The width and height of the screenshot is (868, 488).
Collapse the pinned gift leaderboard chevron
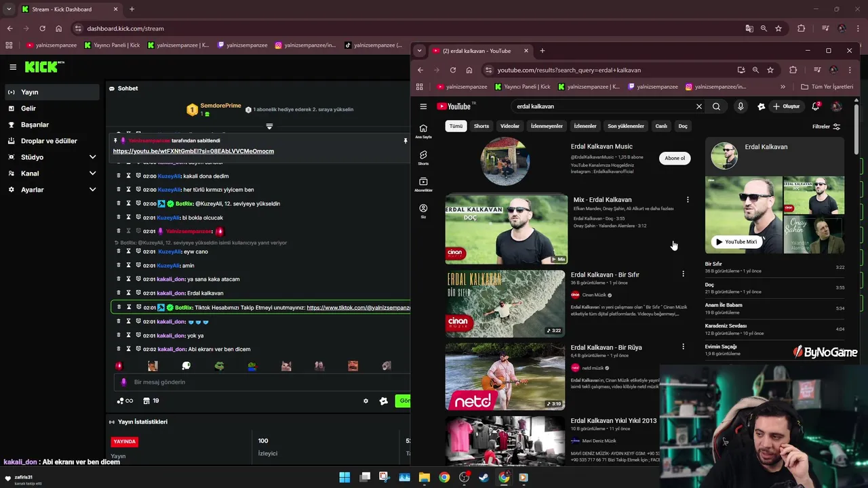point(269,126)
